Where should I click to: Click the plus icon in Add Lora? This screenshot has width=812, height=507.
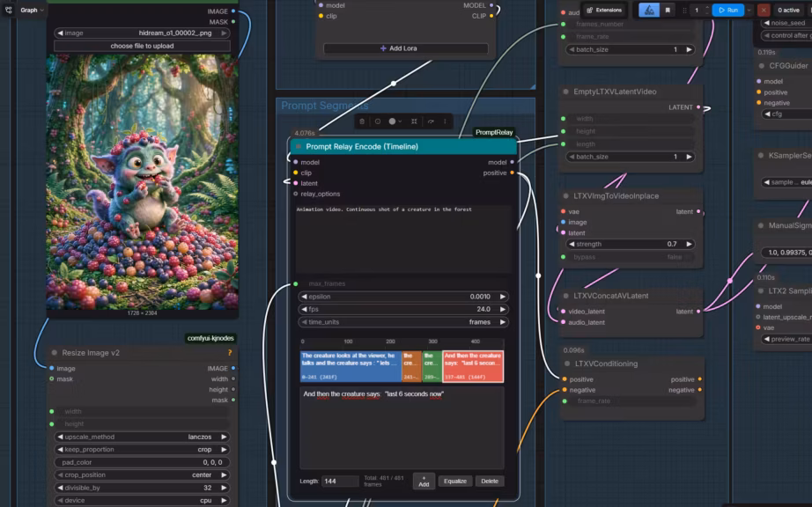(x=383, y=48)
